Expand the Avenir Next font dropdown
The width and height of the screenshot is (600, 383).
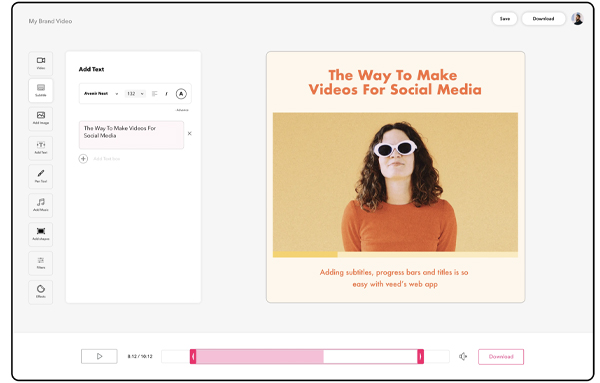(101, 94)
